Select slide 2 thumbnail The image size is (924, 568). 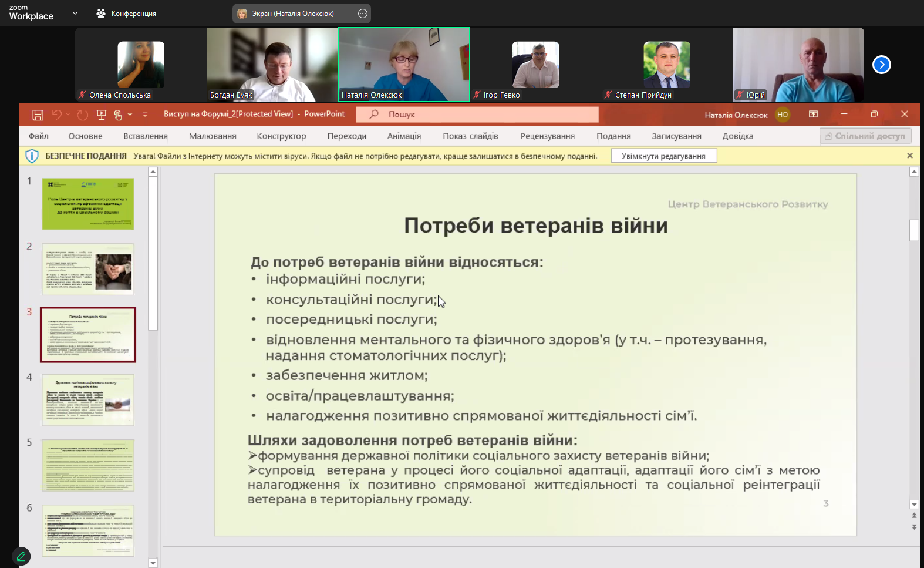(x=88, y=269)
